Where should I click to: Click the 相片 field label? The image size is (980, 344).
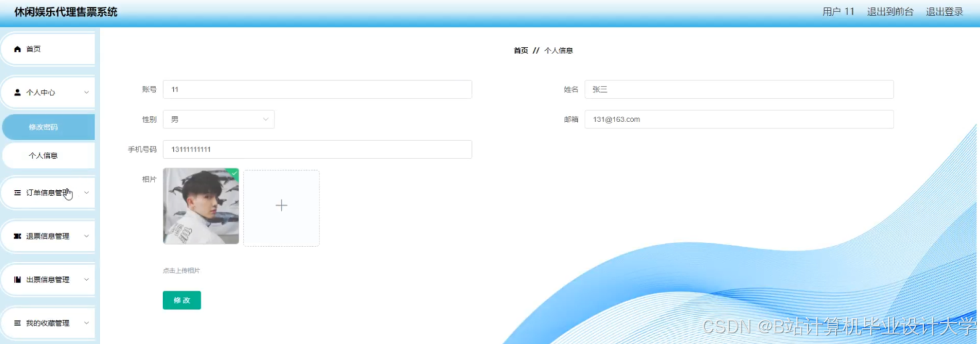click(x=149, y=179)
